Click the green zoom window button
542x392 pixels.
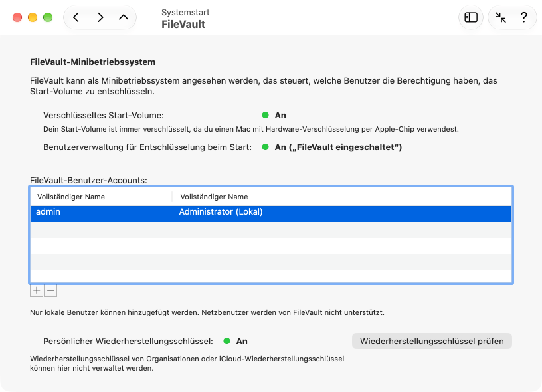48,17
